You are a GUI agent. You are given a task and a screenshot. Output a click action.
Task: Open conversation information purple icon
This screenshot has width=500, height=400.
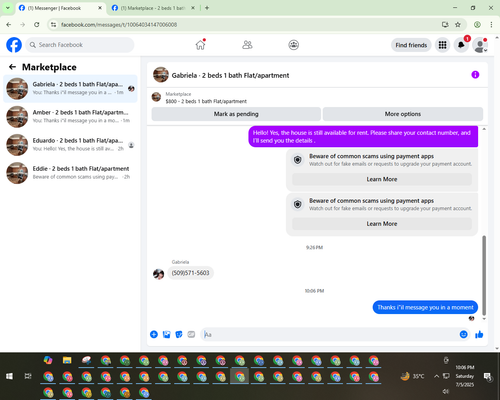coord(475,75)
